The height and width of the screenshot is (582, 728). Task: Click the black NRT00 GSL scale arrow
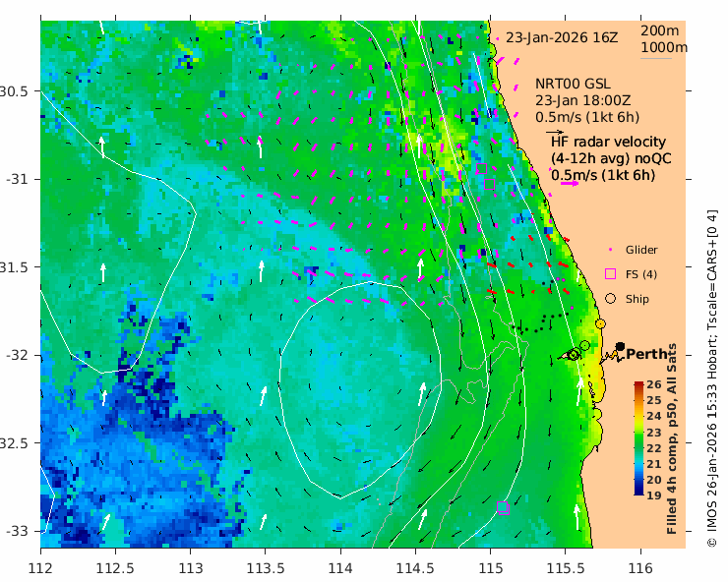click(554, 133)
